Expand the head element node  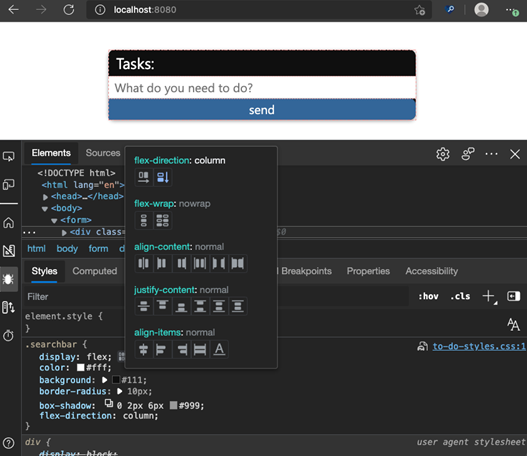(x=45, y=197)
